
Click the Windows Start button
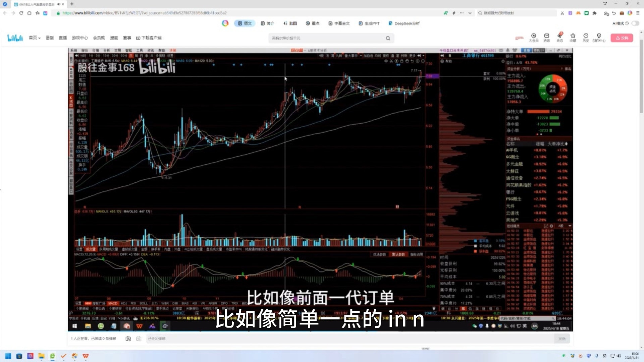pyautogui.click(x=8, y=356)
